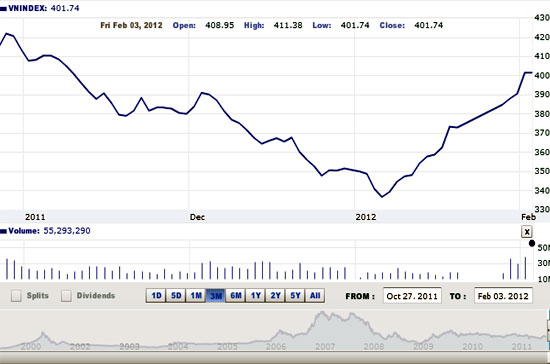
Task: Click the date Fri Feb 03, 2012
Action: point(131,25)
